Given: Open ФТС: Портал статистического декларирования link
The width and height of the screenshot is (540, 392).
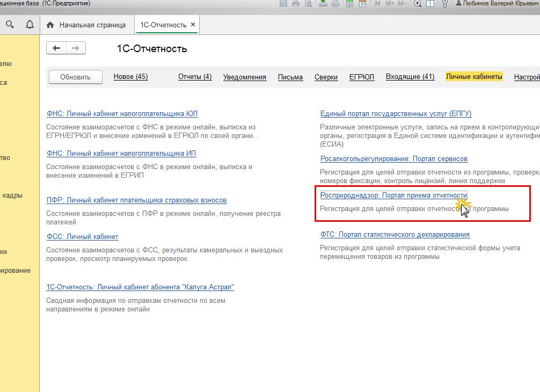Looking at the screenshot, I should click(395, 235).
